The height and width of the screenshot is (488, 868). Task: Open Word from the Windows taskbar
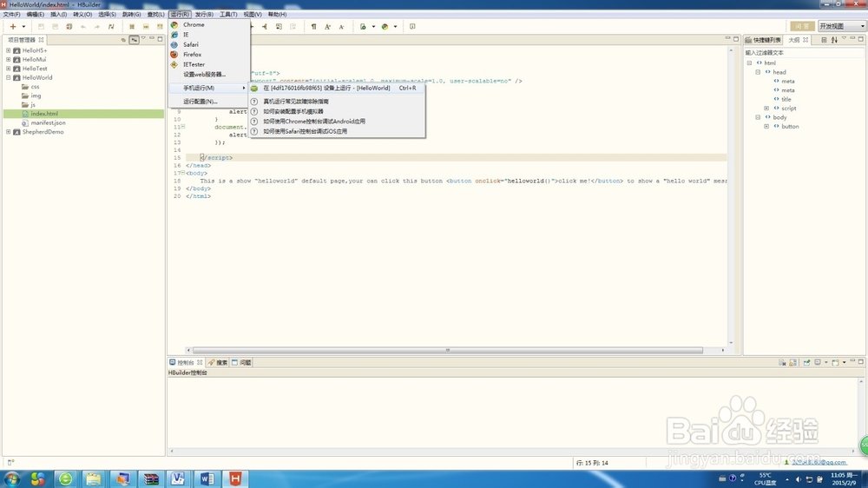click(207, 478)
